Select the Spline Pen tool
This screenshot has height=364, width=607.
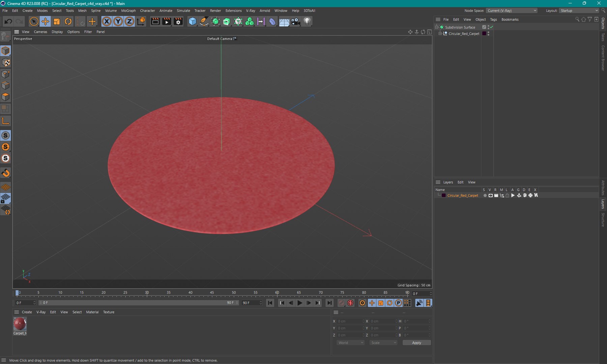click(x=204, y=22)
